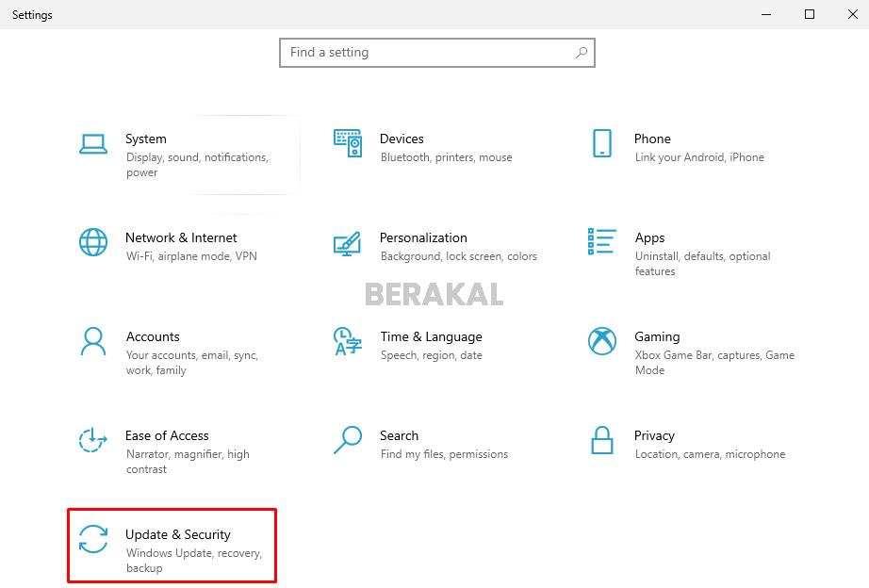Click the Apps list icon
Image resolution: width=869 pixels, height=588 pixels.
tap(602, 242)
